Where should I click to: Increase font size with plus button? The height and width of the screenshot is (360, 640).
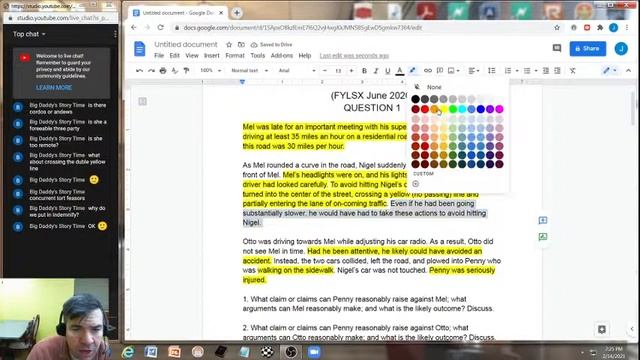pos(351,71)
